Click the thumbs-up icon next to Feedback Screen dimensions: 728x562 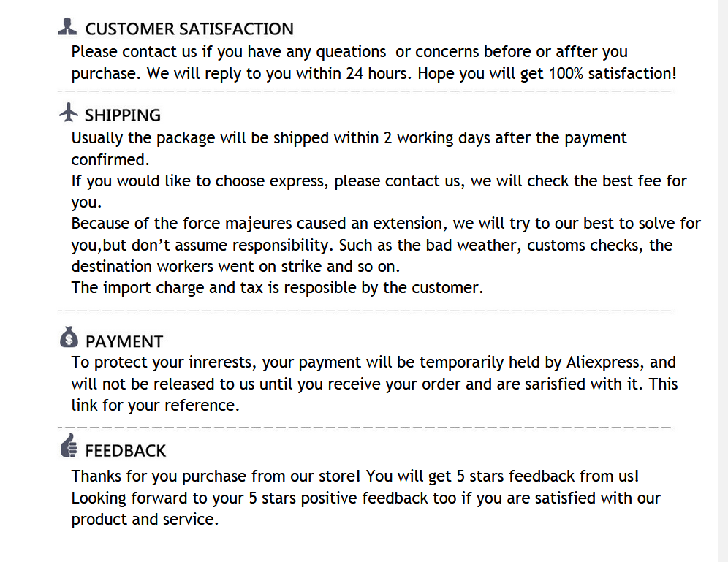(x=69, y=446)
